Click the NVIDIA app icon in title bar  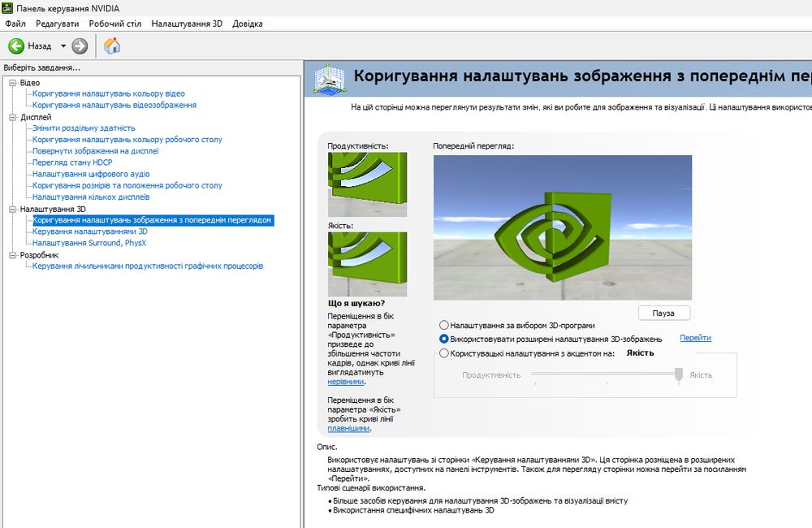pyautogui.click(x=6, y=8)
